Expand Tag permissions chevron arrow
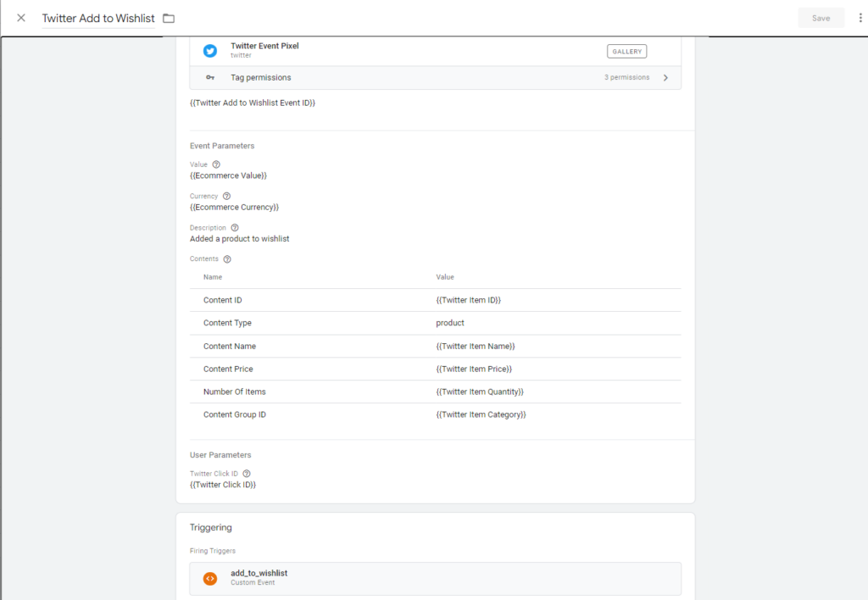The height and width of the screenshot is (600, 868). point(665,78)
